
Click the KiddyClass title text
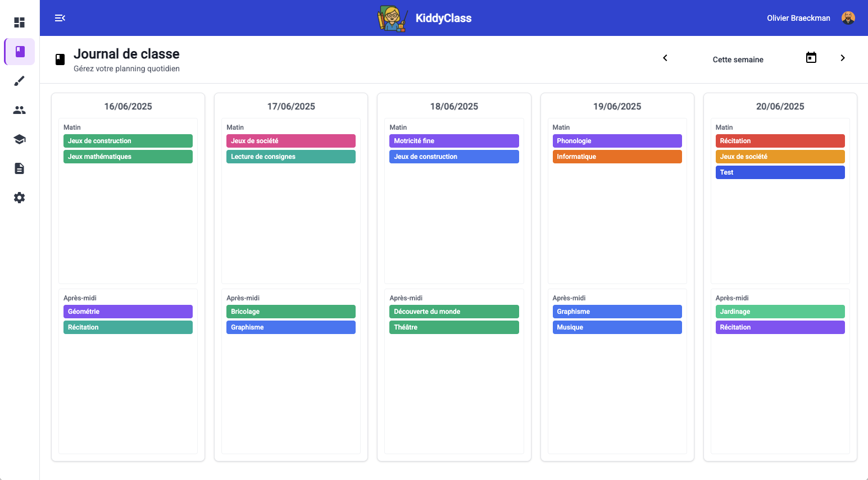coord(443,18)
